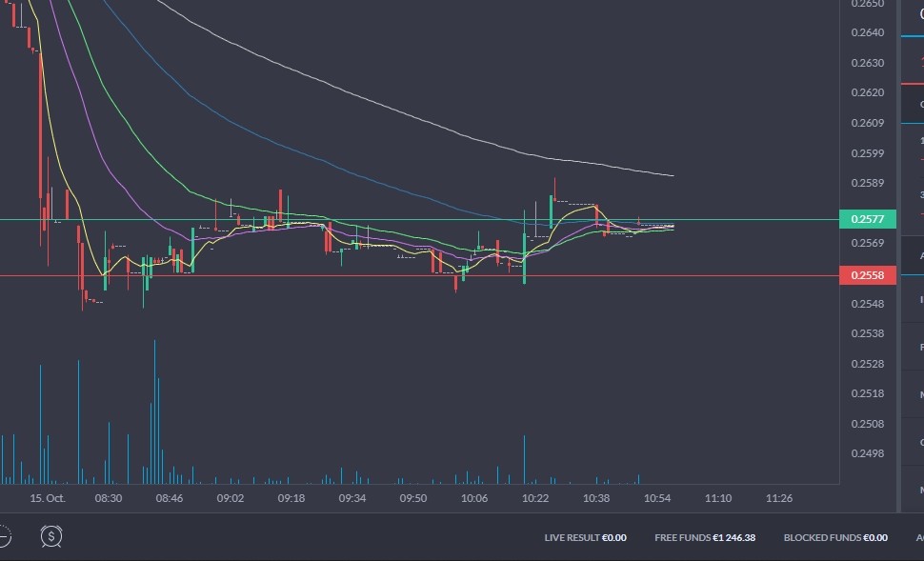Click the tallest volume bar near 08:42
Image resolution: width=924 pixels, height=561 pixels.
pos(154,411)
